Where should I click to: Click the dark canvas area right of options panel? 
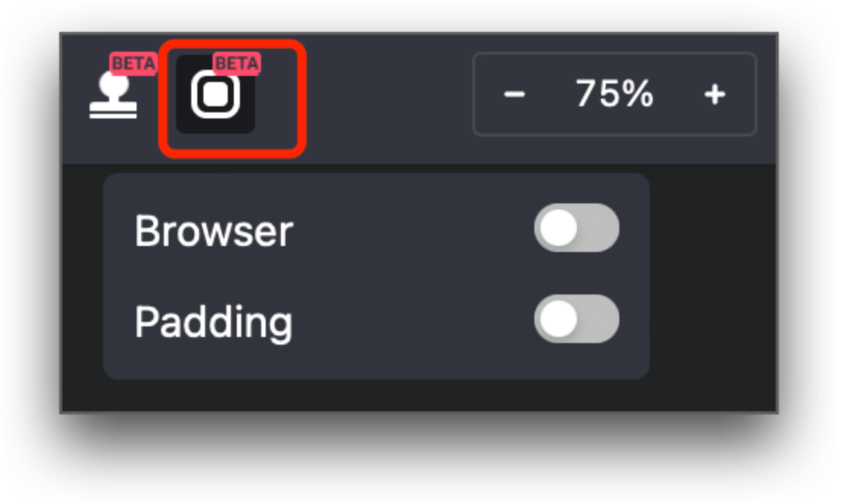(712, 279)
